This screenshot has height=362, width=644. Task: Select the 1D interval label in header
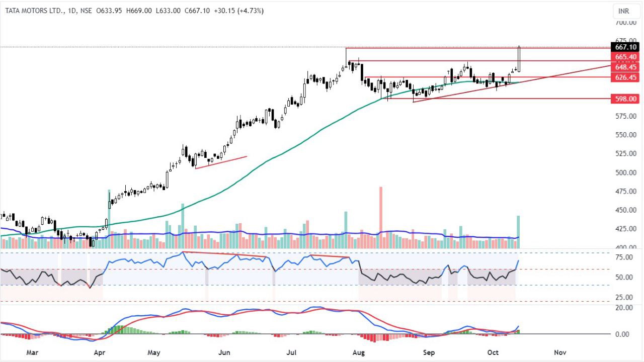point(69,11)
